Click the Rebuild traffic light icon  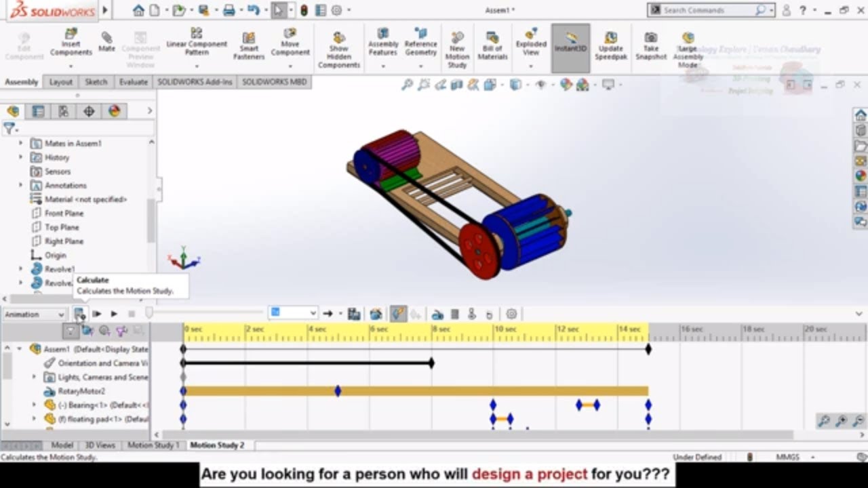pos(304,10)
